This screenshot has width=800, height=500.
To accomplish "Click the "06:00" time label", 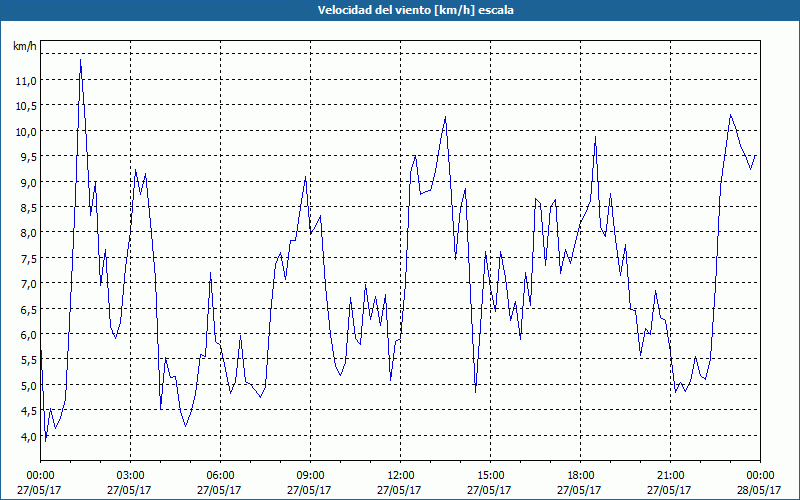I will pos(220,476).
